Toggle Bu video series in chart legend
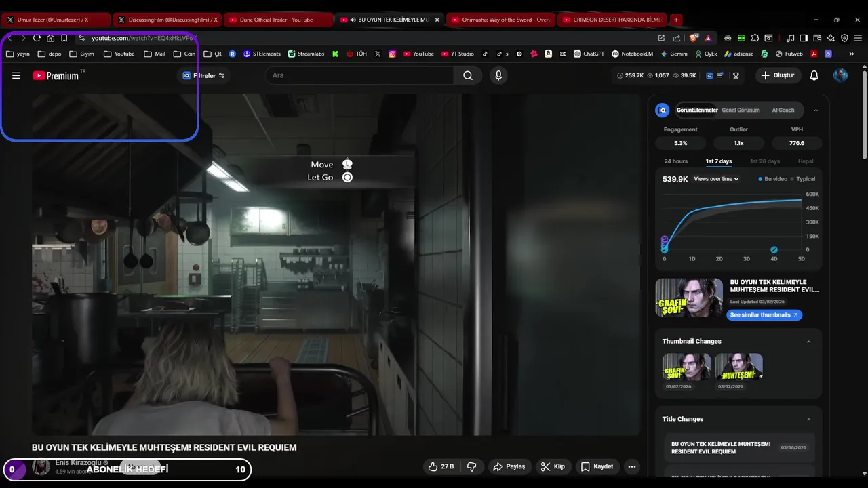868x488 pixels. point(773,179)
